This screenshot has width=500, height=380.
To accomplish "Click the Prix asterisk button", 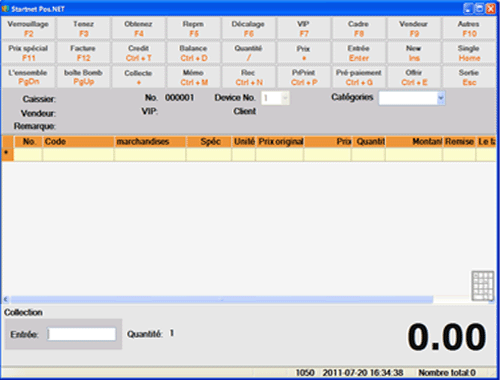I will [303, 53].
